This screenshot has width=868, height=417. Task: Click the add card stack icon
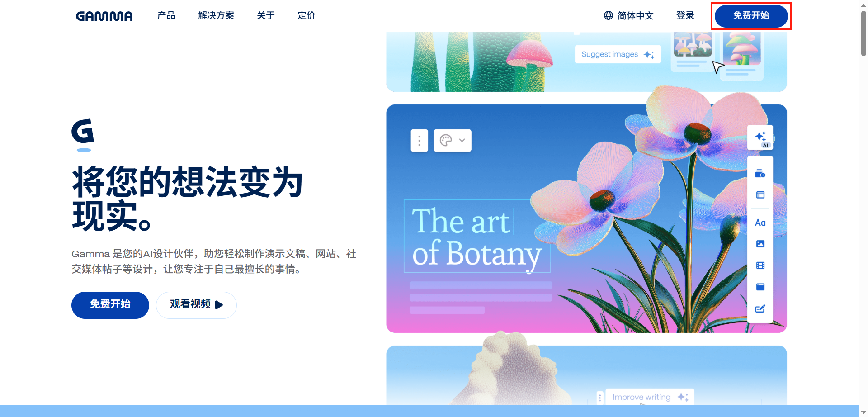(x=760, y=174)
